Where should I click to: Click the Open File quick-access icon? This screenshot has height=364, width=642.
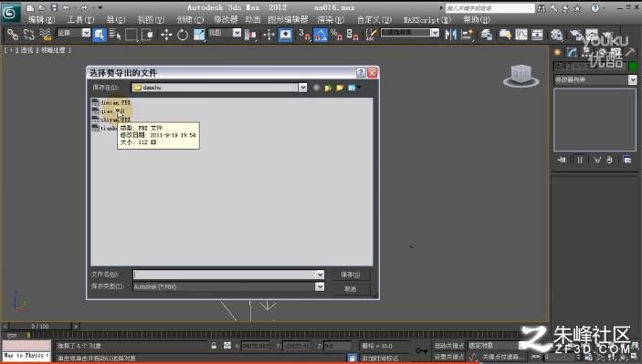(42, 7)
